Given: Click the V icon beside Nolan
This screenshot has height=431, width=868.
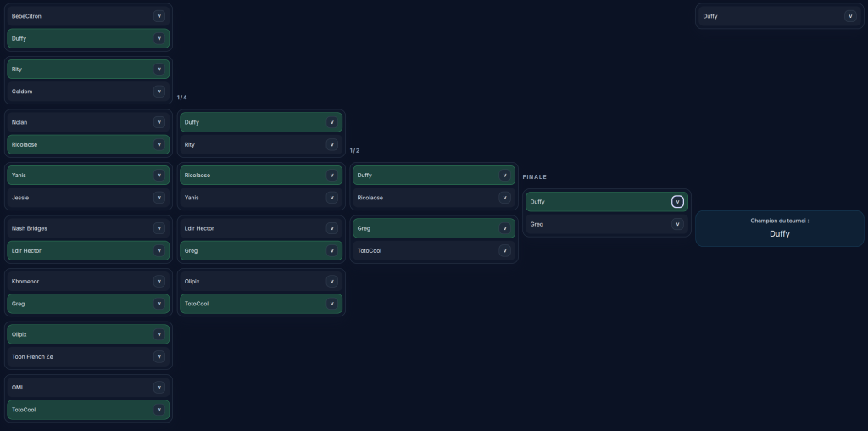Looking at the screenshot, I should tap(159, 122).
